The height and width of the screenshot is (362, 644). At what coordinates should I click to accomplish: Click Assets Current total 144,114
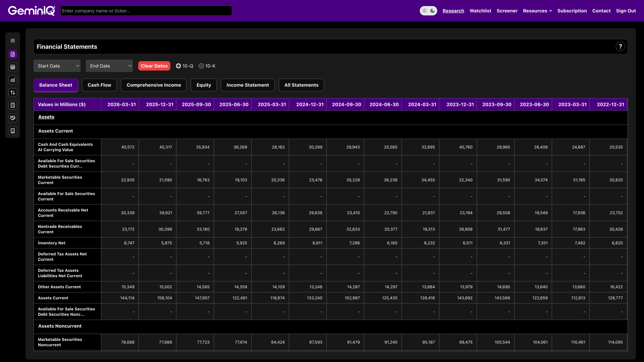pos(127,298)
